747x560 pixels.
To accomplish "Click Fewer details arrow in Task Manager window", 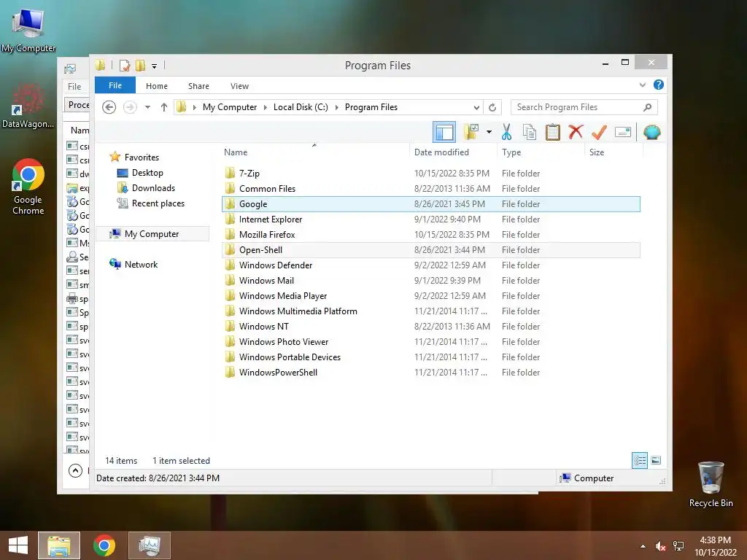I will tap(75, 471).
